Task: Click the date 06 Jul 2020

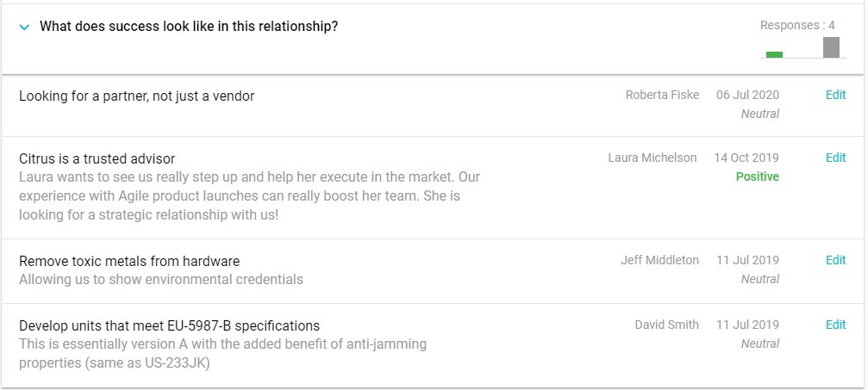Action: [x=747, y=95]
